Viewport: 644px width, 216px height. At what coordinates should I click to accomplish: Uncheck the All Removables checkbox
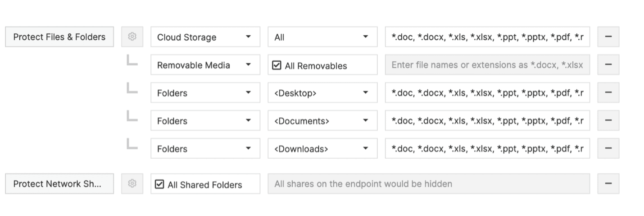pyautogui.click(x=277, y=65)
